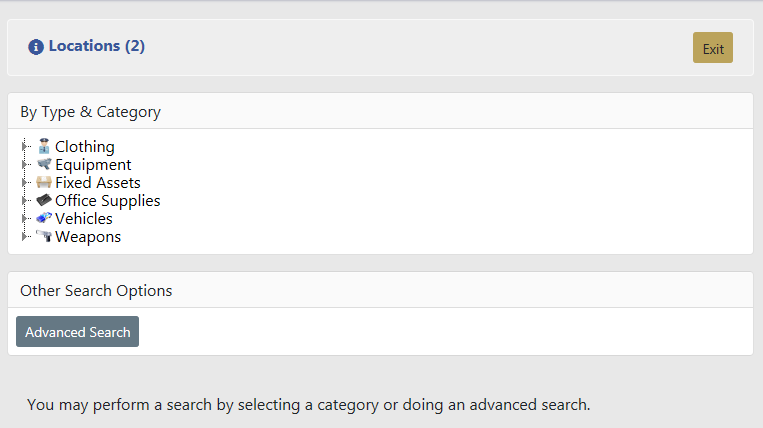763x428 pixels.
Task: Click the Vehicles category icon
Action: click(x=44, y=219)
